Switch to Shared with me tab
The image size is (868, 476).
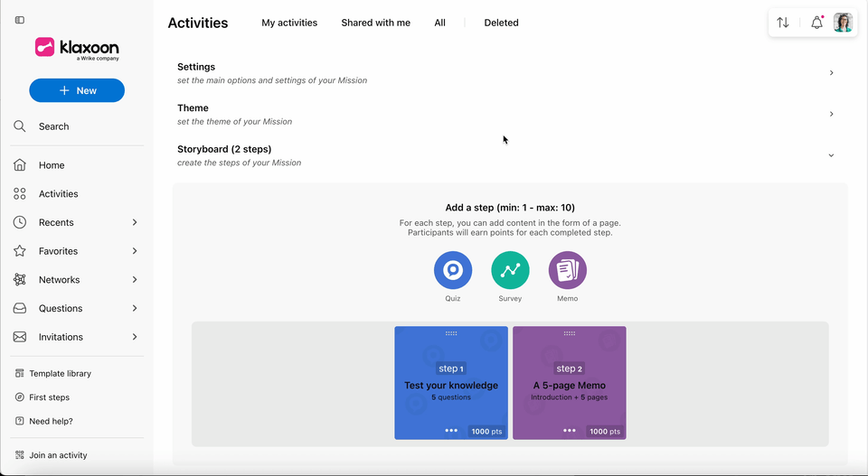376,23
